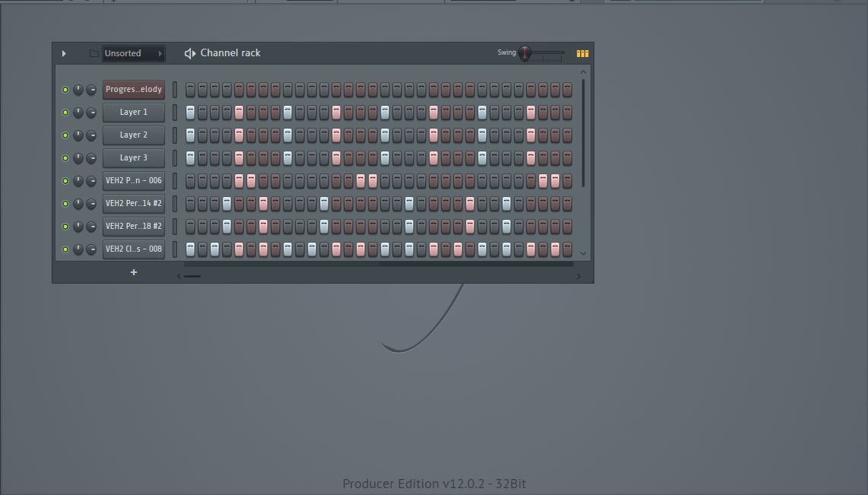Open graph editor using the orange bars icon
The width and height of the screenshot is (868, 495).
point(582,53)
